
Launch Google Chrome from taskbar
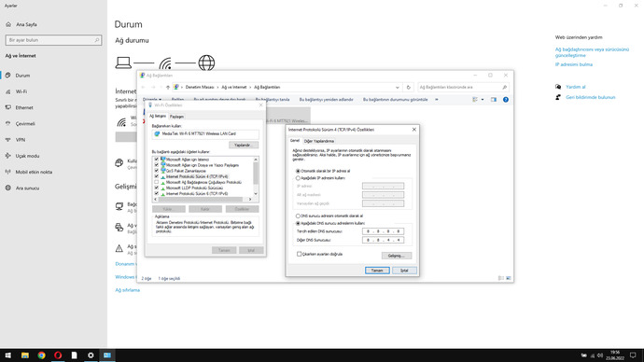coord(41,355)
